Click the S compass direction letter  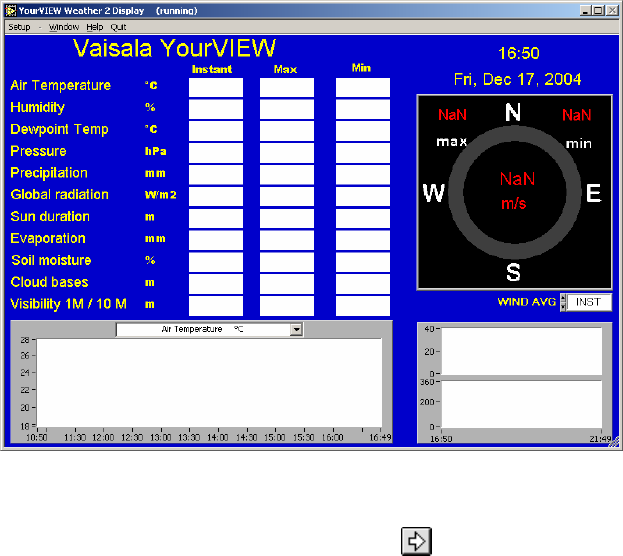tap(513, 273)
